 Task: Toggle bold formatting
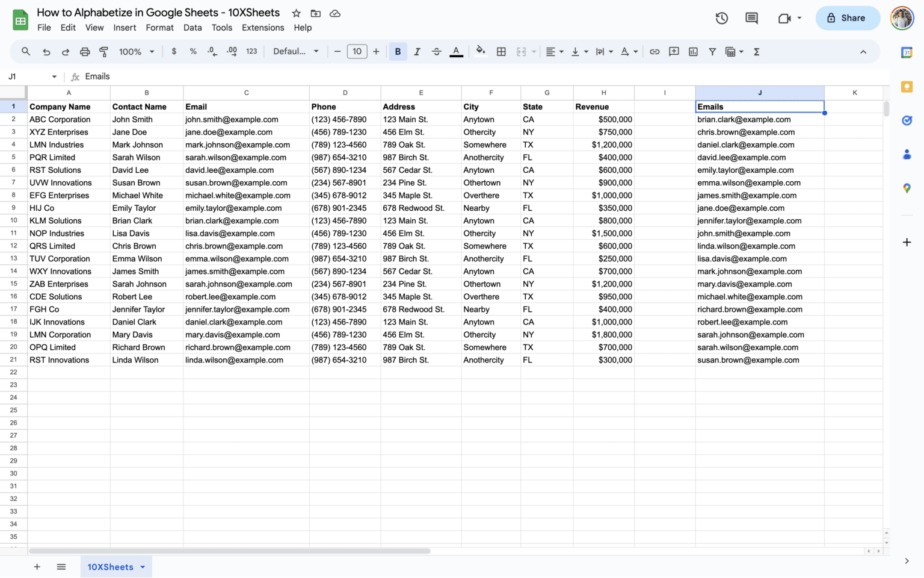click(398, 52)
